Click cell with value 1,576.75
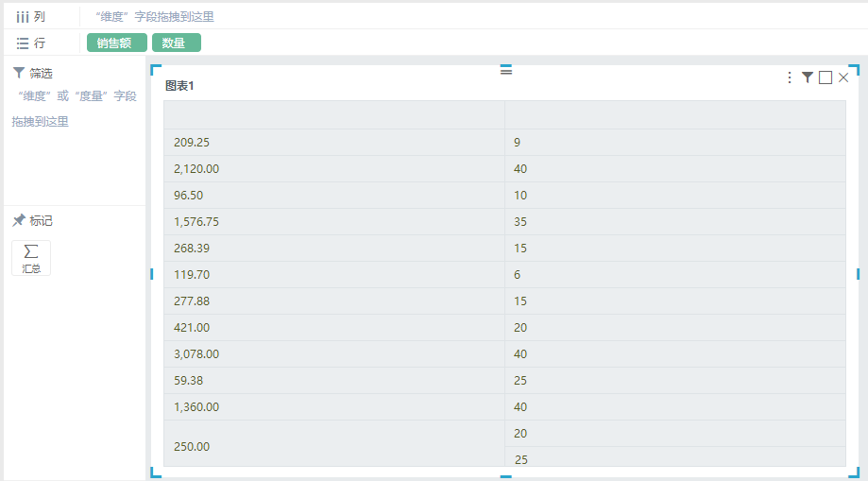The height and width of the screenshot is (481, 868). click(334, 222)
